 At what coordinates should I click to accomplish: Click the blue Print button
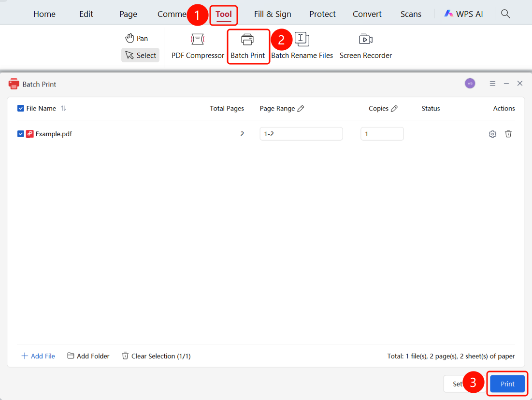[x=507, y=384]
